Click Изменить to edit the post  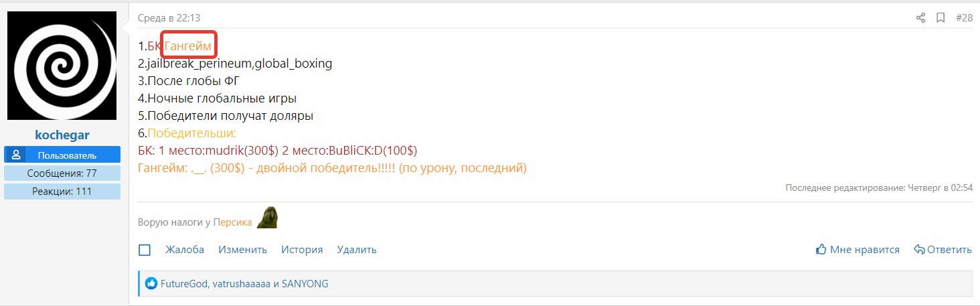coord(242,250)
